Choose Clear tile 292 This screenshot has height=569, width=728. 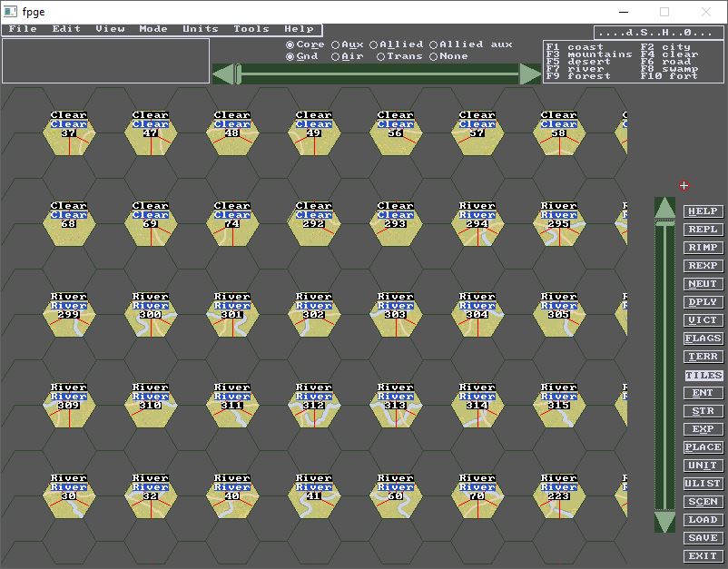[x=314, y=224]
